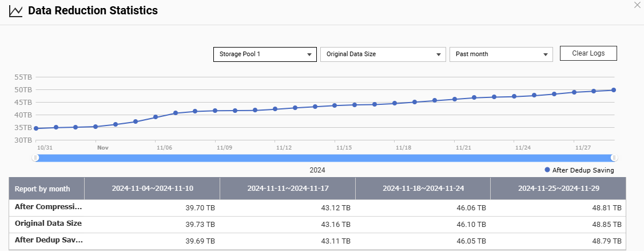Click the 2024-11-25~2024-11-29 column header

click(x=558, y=189)
